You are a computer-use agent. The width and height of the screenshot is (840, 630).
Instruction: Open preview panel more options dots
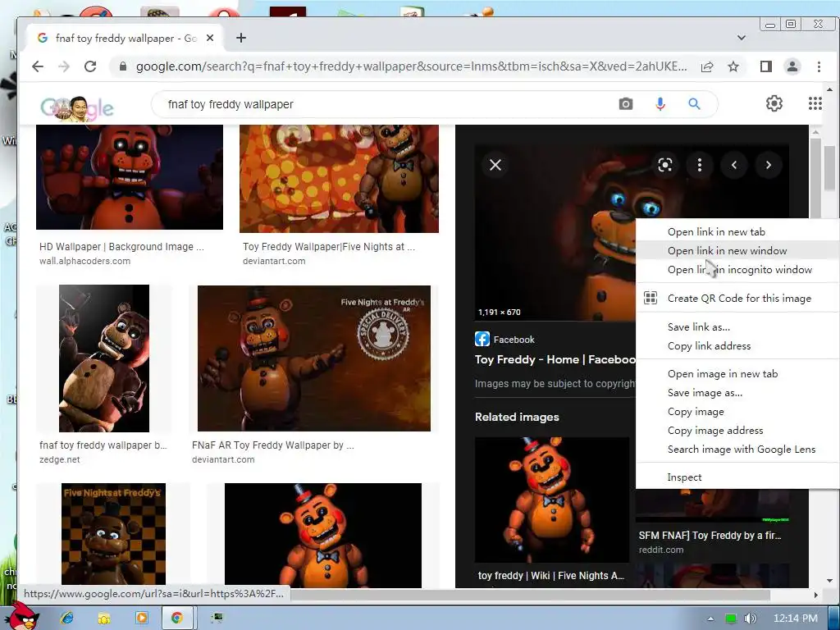(x=699, y=165)
